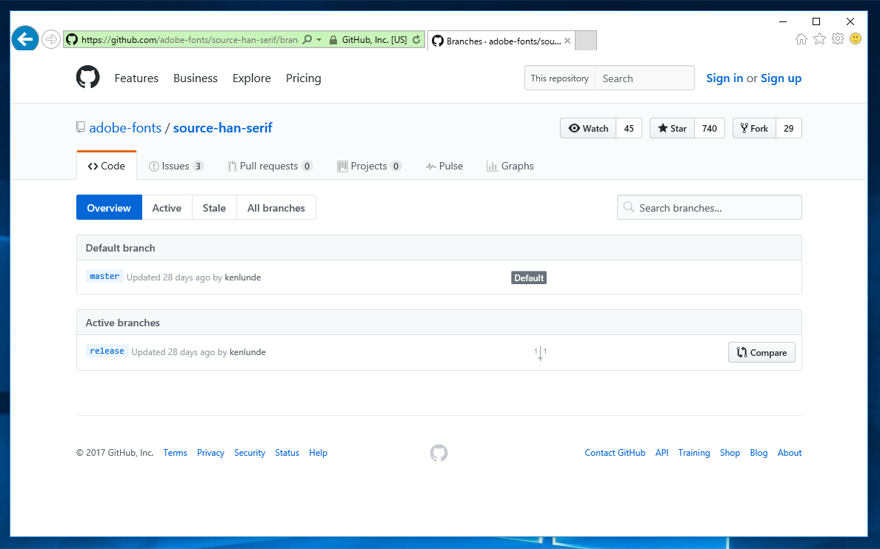The width and height of the screenshot is (880, 549).
Task: Click the repository book icon beside adobe-fonts
Action: point(81,127)
